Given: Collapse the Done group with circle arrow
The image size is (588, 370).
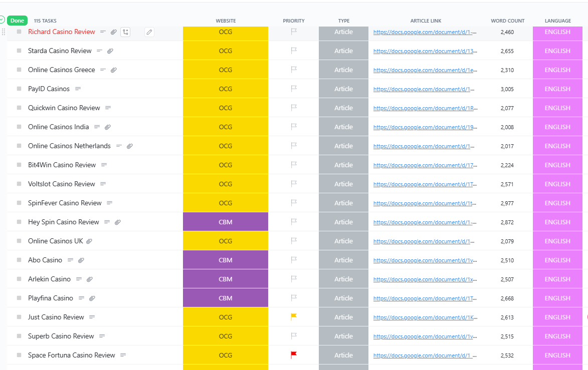Looking at the screenshot, I should tap(2, 20).
